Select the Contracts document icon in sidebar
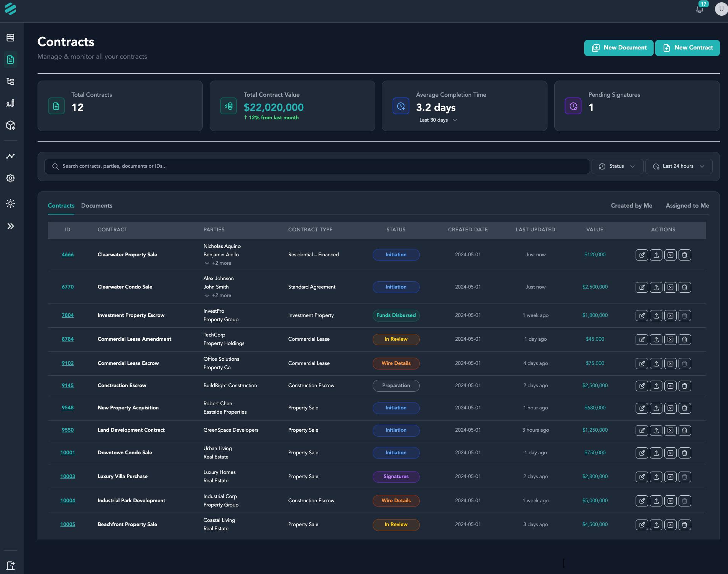Screen dimensions: 728x574 [x=10, y=59]
